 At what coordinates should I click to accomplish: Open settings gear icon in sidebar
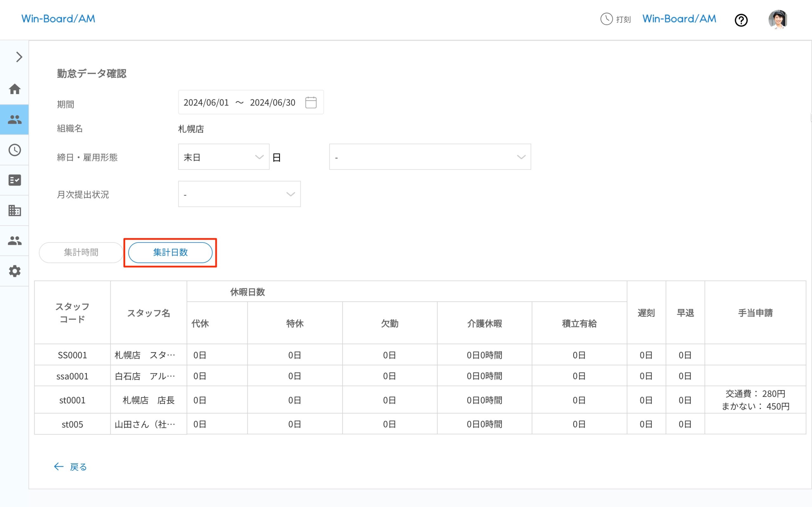(15, 271)
